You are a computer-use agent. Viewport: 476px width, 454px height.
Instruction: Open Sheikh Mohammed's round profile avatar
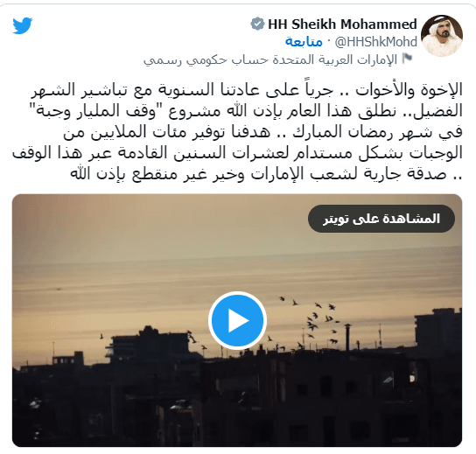[x=442, y=36]
